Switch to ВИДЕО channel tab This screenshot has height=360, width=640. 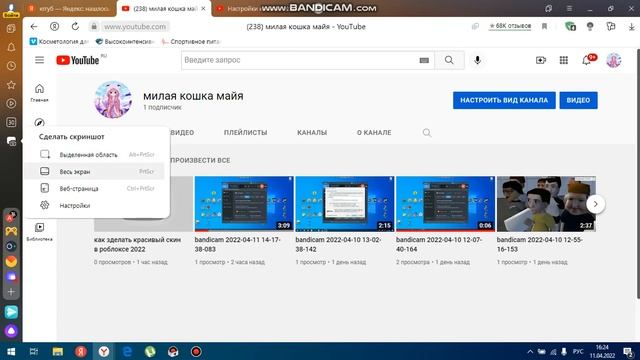coord(182,133)
